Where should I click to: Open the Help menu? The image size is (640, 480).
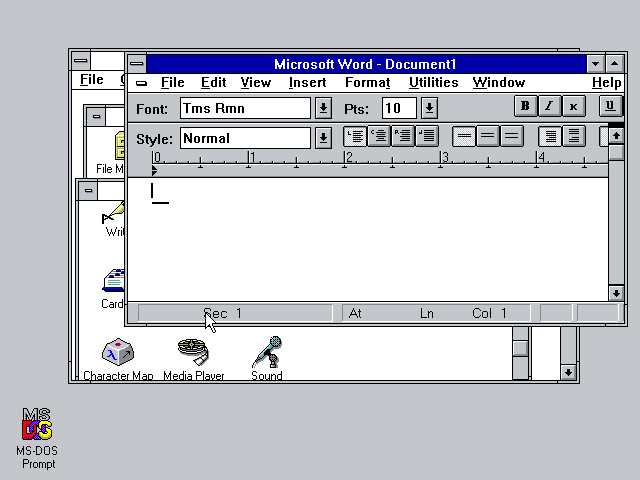607,83
